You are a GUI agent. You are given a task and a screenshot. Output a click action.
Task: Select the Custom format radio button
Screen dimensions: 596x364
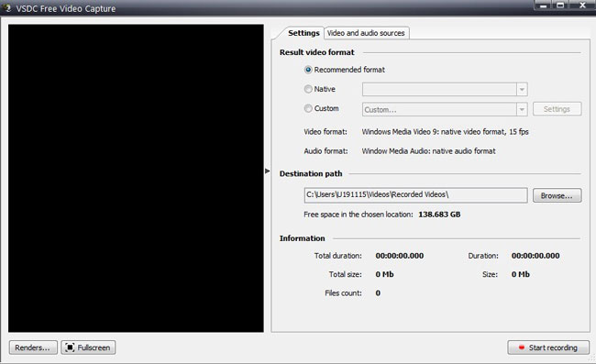[x=308, y=108]
